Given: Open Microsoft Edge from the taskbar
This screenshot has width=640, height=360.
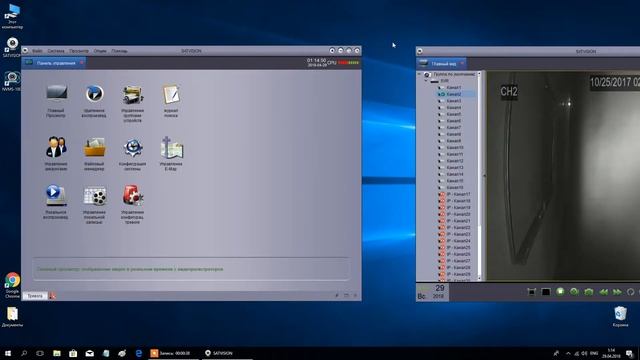Looking at the screenshot, I should click(x=139, y=353).
